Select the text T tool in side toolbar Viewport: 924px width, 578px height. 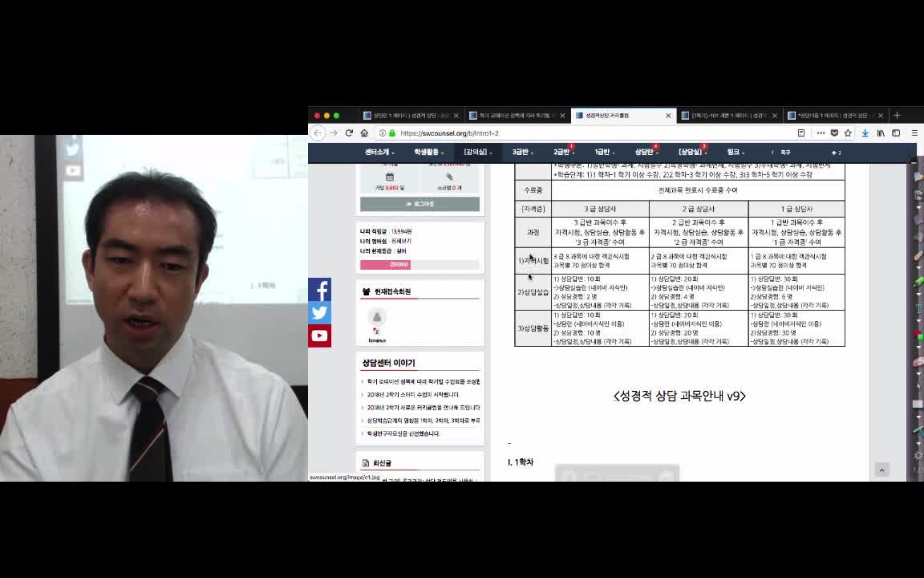click(x=918, y=308)
